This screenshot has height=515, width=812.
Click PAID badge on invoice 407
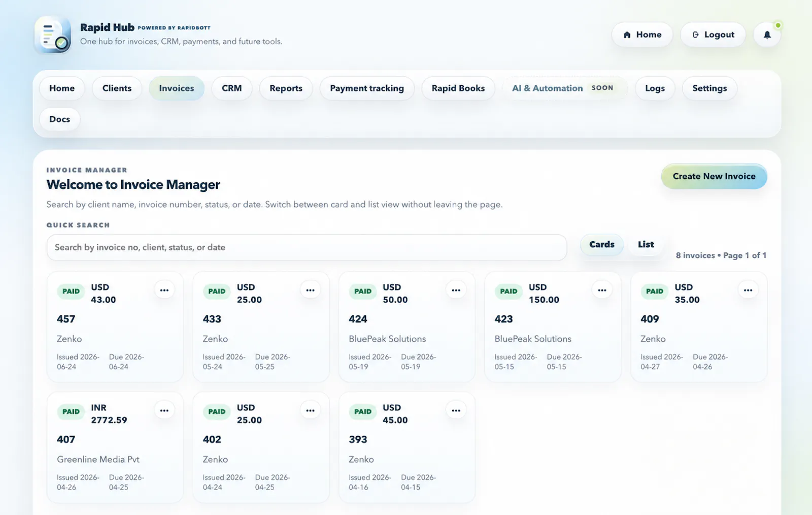coord(71,412)
